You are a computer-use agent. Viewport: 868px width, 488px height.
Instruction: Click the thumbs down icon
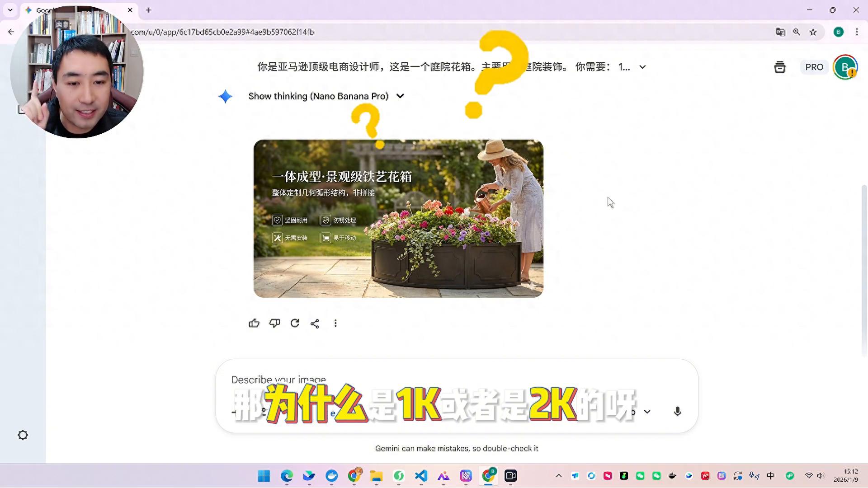click(x=274, y=324)
